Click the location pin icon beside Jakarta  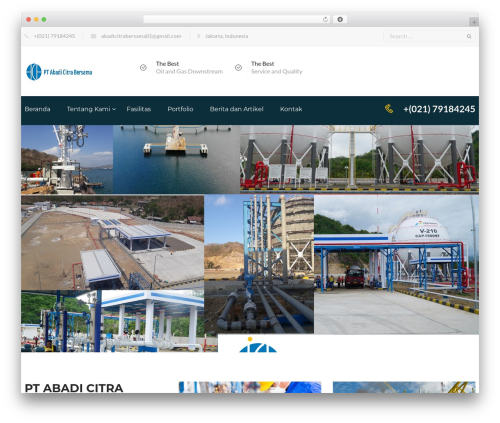(199, 36)
